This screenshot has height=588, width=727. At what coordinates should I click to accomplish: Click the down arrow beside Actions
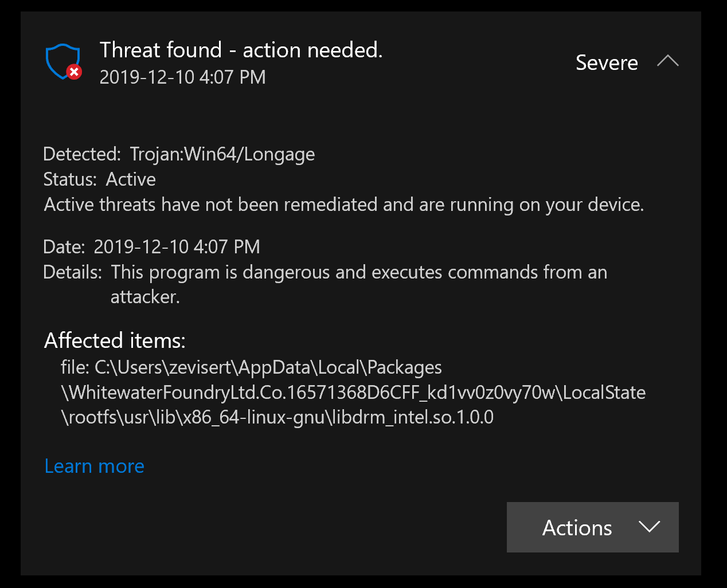coord(649,526)
